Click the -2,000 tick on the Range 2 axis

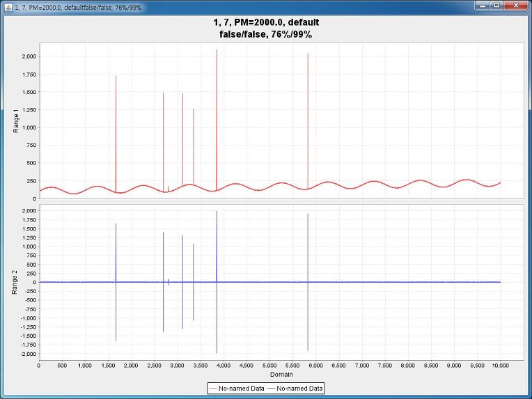pyautogui.click(x=28, y=354)
